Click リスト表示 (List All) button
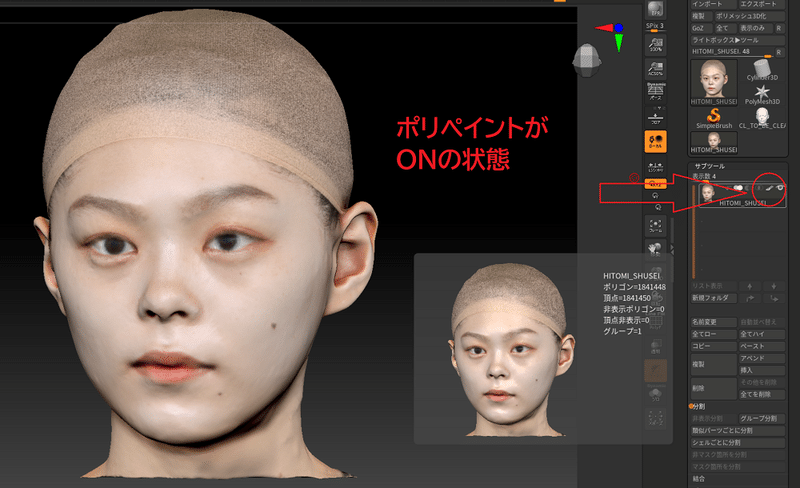 point(713,286)
